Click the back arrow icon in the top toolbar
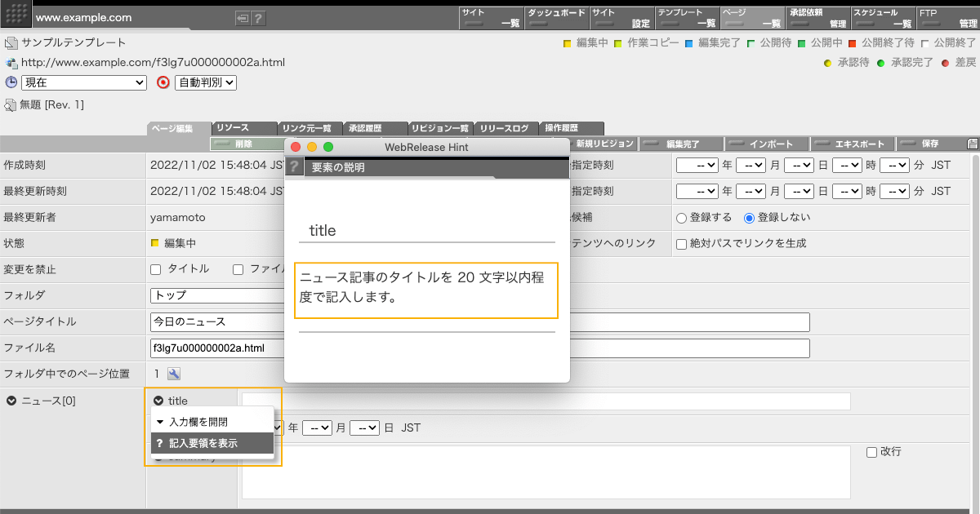 tap(243, 17)
